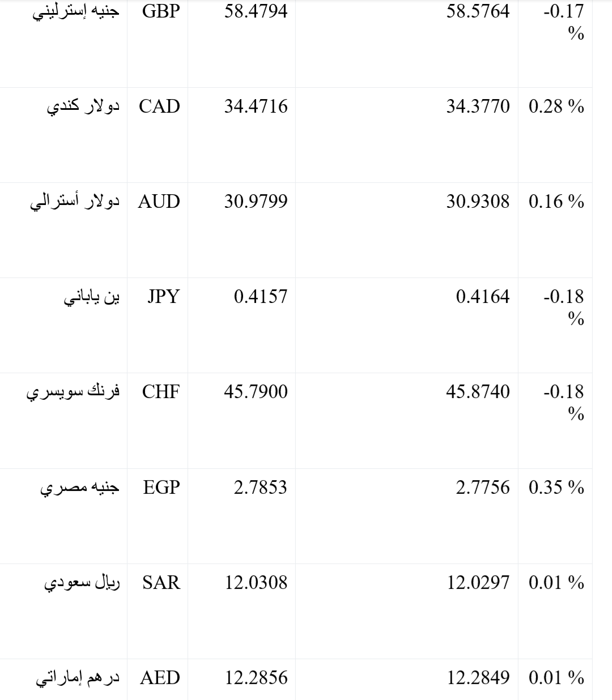The height and width of the screenshot is (700, 612).
Task: Select the AUD currency code cell
Action: [159, 202]
